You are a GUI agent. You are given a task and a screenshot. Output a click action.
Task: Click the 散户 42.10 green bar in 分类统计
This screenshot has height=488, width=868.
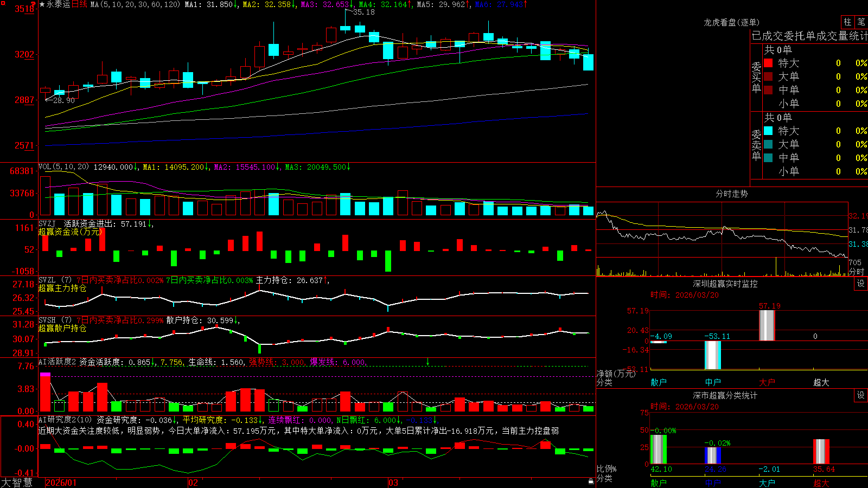(x=658, y=449)
